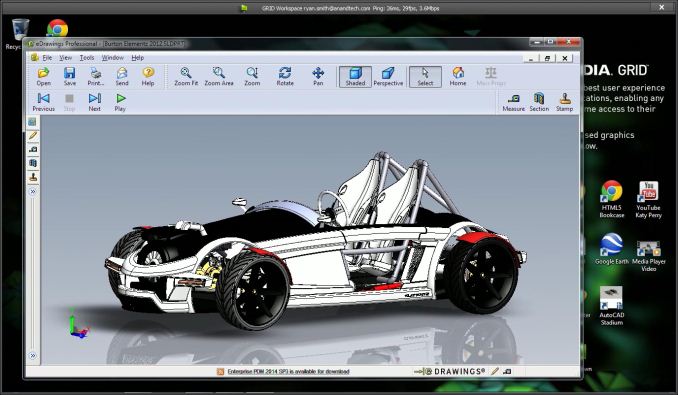Open the Measure tool

[x=514, y=102]
